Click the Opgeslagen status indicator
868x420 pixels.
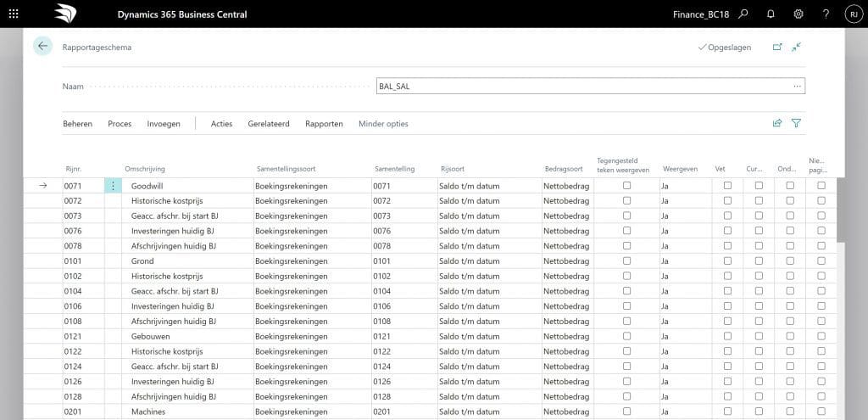(x=725, y=48)
